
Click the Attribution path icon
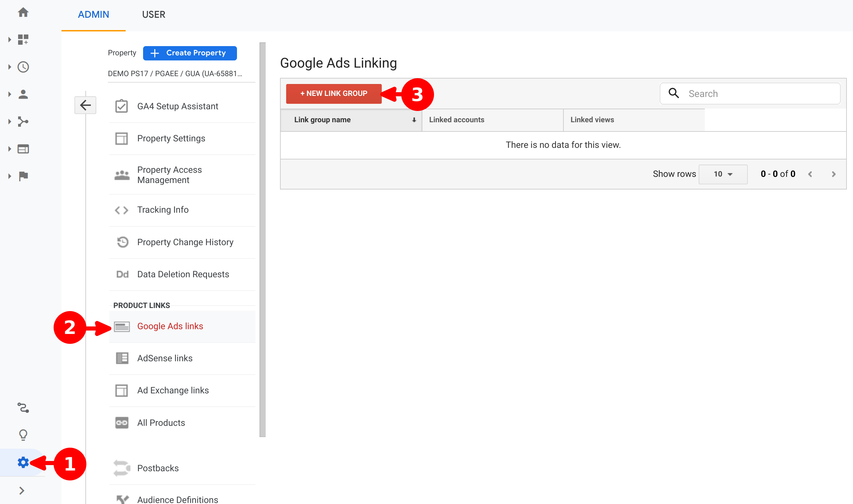(23, 407)
